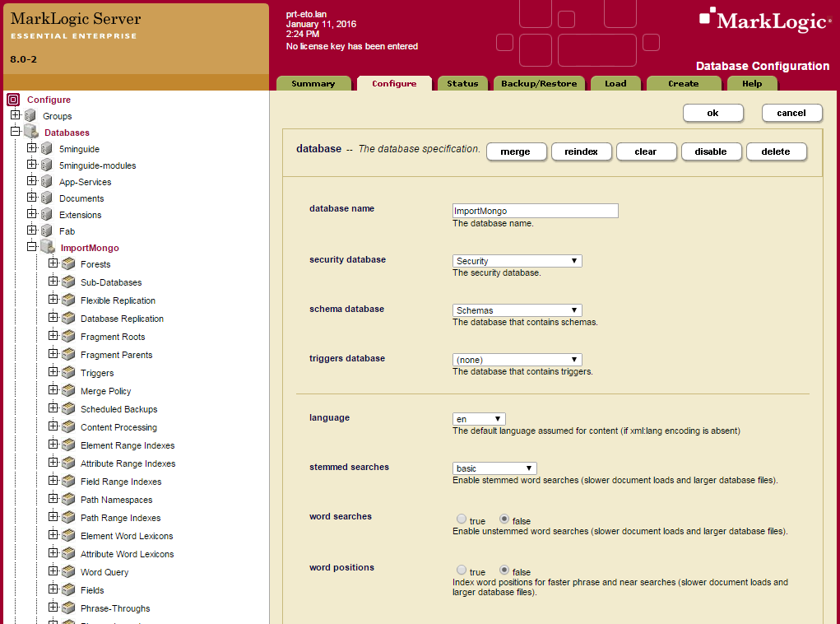Click the Content Processing box icon

68,427
